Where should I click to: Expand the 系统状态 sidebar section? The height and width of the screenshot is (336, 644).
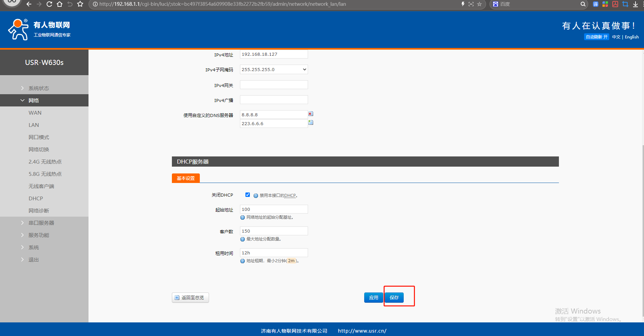coord(38,88)
